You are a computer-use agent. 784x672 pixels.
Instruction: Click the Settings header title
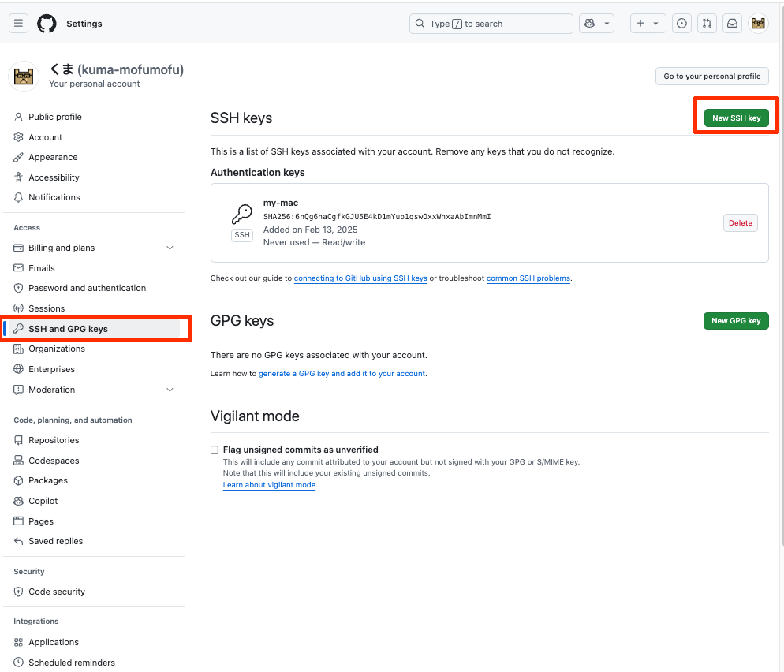[84, 24]
